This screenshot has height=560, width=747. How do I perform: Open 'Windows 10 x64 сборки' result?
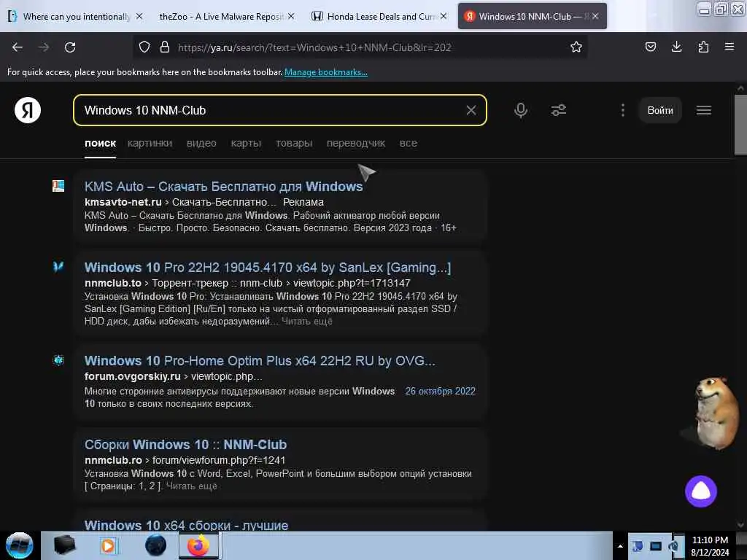pos(186,525)
